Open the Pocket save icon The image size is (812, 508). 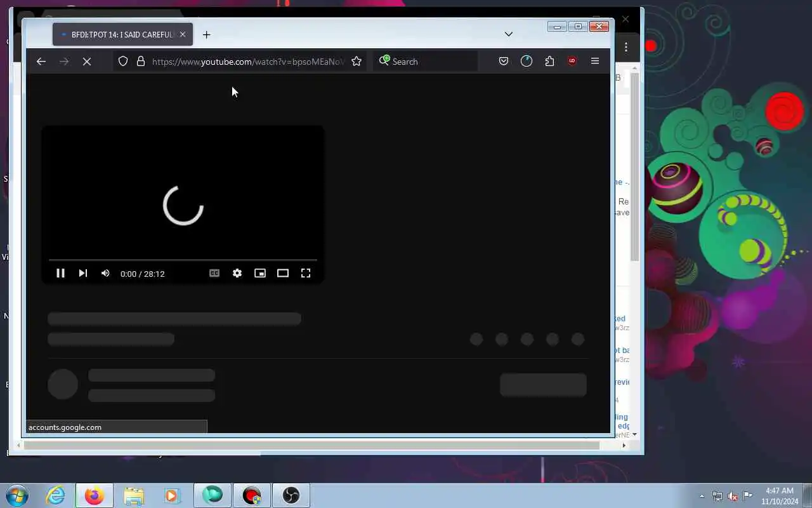pos(504,62)
